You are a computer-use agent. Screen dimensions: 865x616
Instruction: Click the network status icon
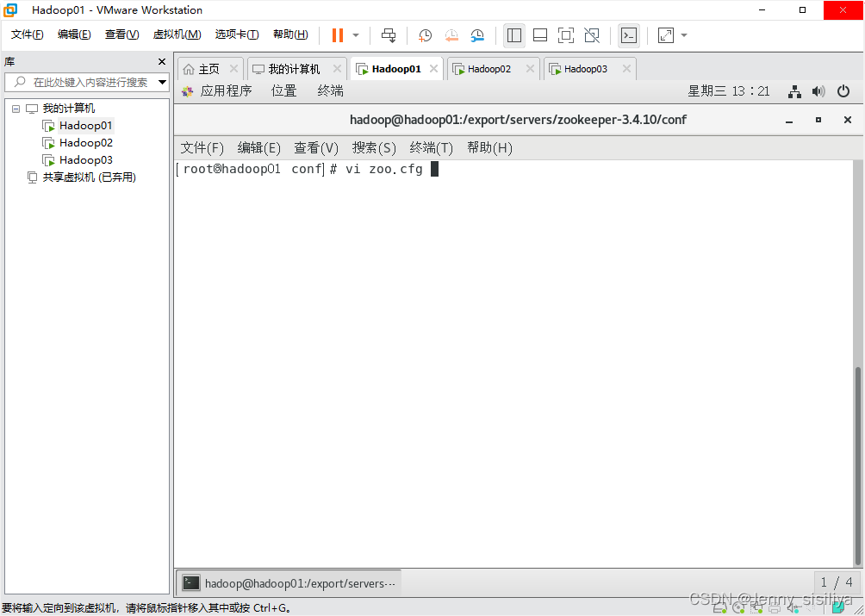point(794,91)
